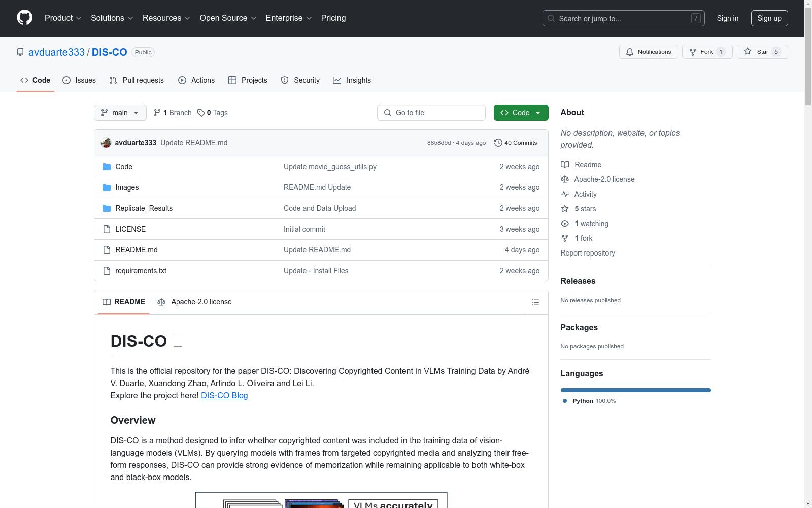Viewport: 812px width, 508px height.
Task: Open the Replicate_Results folder name
Action: point(144,208)
